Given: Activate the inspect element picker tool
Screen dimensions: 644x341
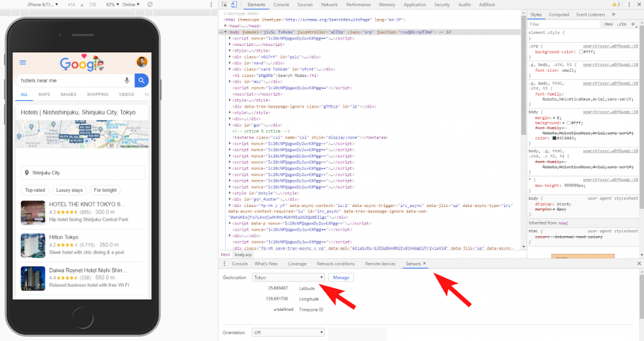Looking at the screenshot, I should (225, 4).
